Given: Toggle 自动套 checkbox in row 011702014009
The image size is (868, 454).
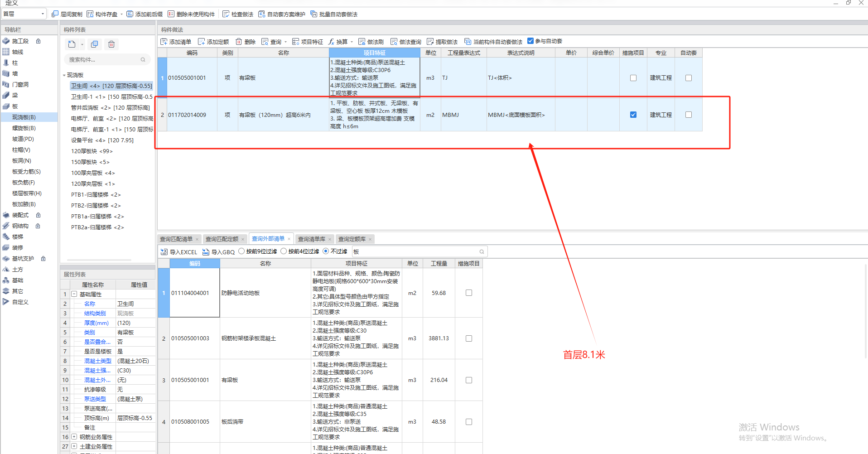Looking at the screenshot, I should pos(689,115).
